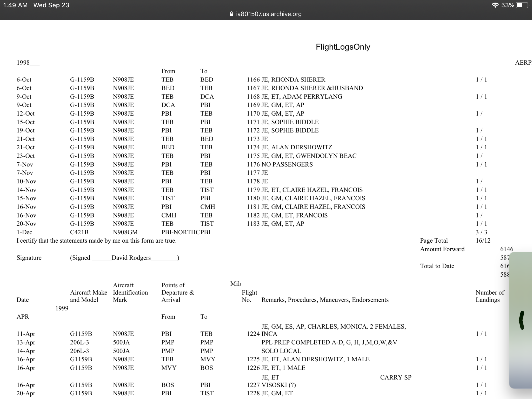The height and width of the screenshot is (399, 532).
Task: Select entry 1179 JE, ET, CLAIRE HAZEL
Action: [305, 190]
